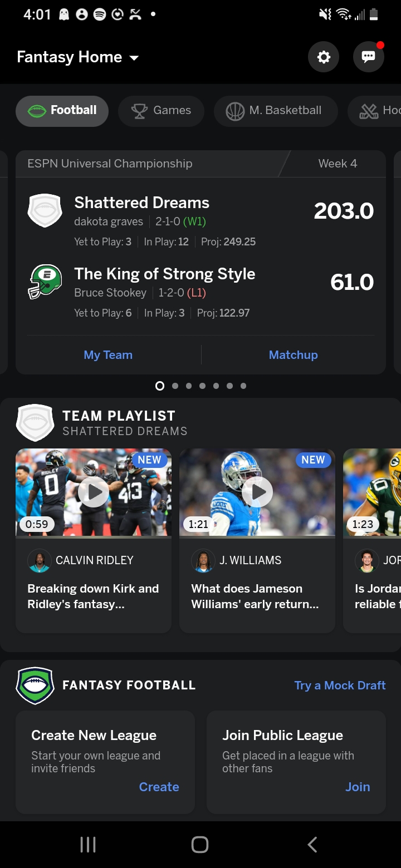Open the settings gear icon
This screenshot has height=868, width=401.
point(324,57)
